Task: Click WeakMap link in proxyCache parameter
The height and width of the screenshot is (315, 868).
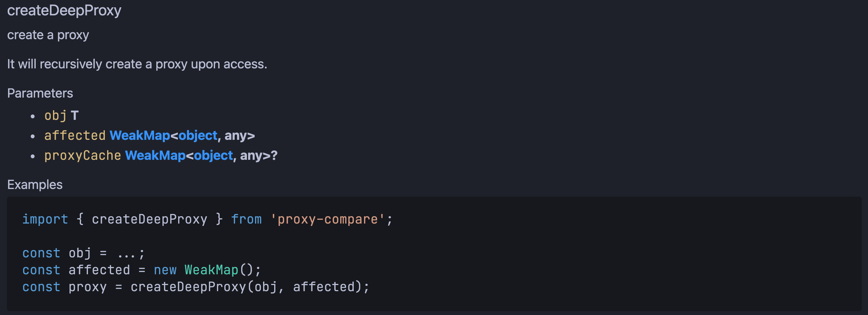Action: point(155,156)
